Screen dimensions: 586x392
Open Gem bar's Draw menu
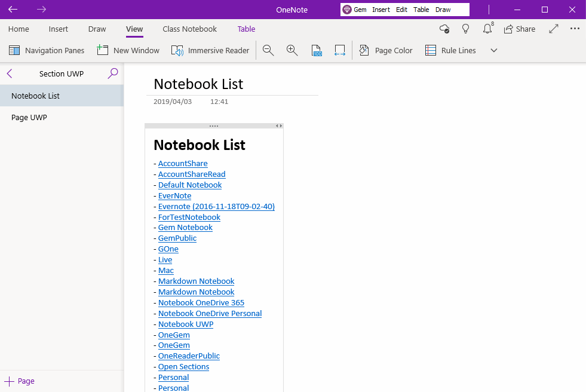pos(443,10)
